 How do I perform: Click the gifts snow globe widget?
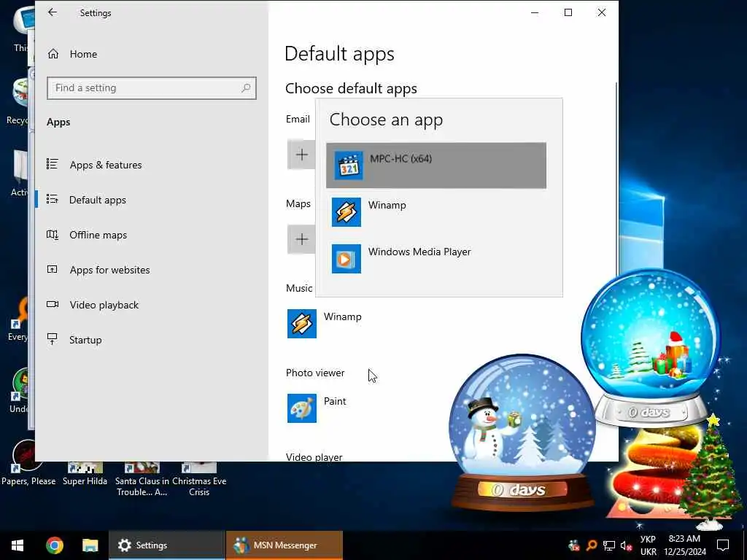(651, 348)
